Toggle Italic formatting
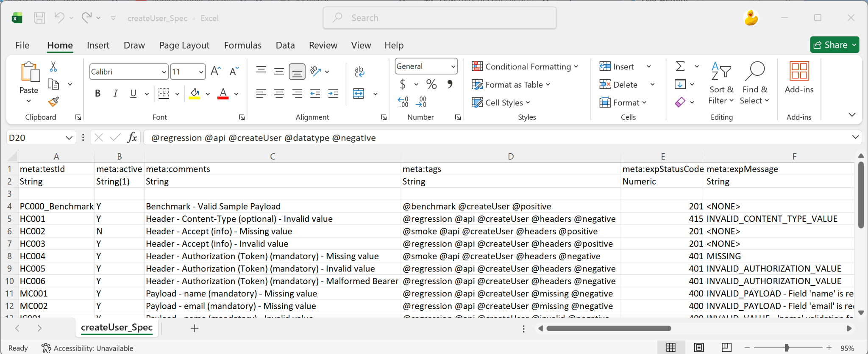868x354 pixels. [115, 94]
